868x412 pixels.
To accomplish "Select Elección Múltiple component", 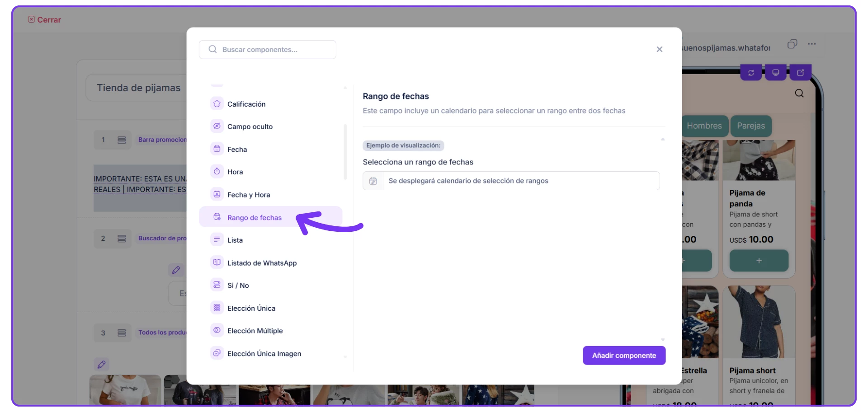I will [255, 331].
